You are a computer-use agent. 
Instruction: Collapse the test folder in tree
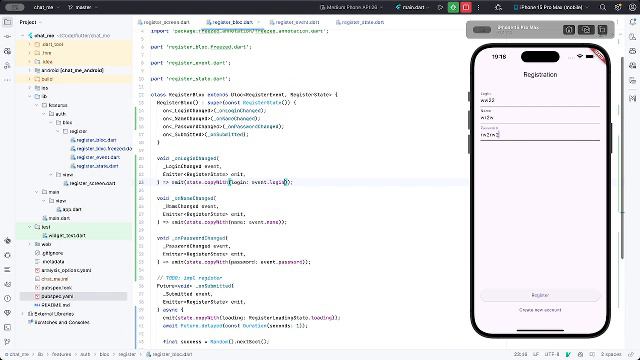click(x=30, y=227)
